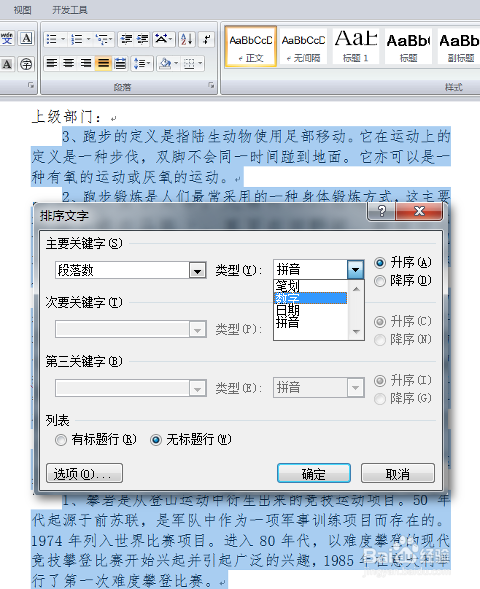The image size is (480, 589).
Task: Click the enclosed character icon
Action: (26, 64)
